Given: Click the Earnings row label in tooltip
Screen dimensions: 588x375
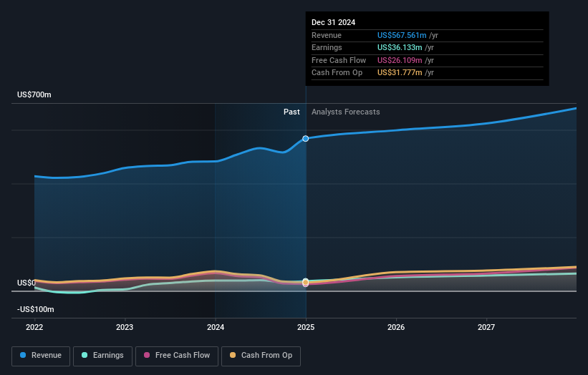Looking at the screenshot, I should tap(327, 47).
